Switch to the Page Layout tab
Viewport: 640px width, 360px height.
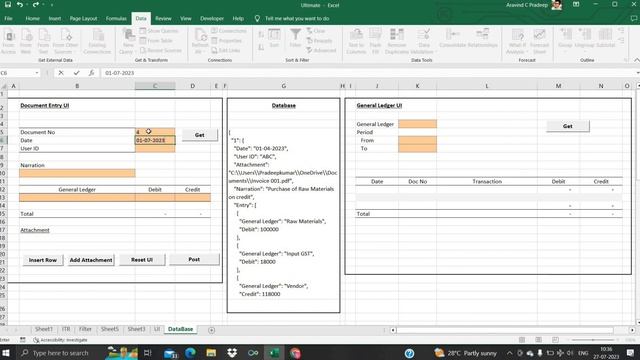click(83, 18)
